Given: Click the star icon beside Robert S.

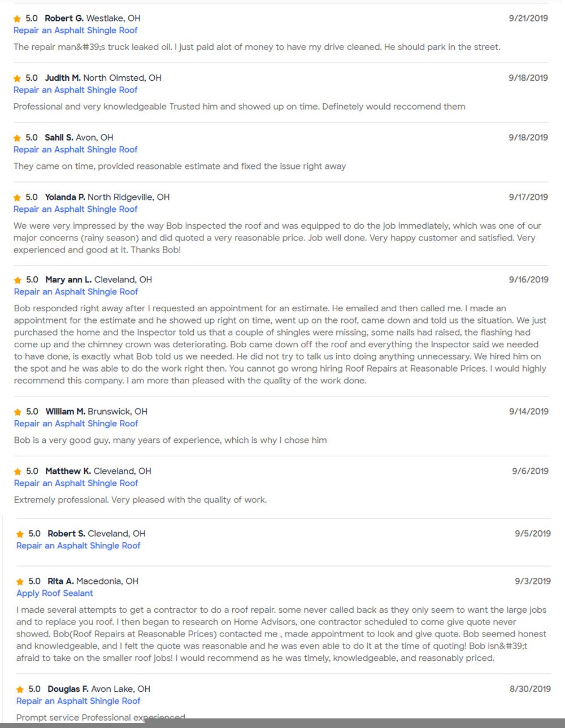Looking at the screenshot, I should point(20,534).
